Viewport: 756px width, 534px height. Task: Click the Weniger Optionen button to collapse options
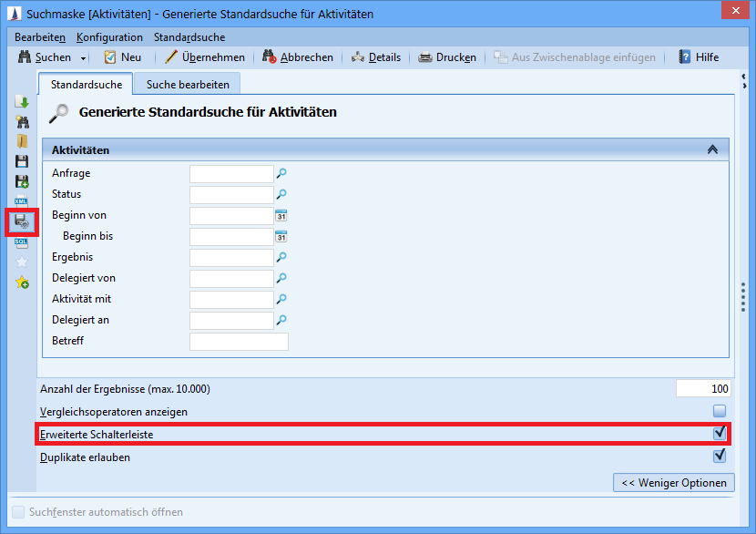click(x=674, y=482)
